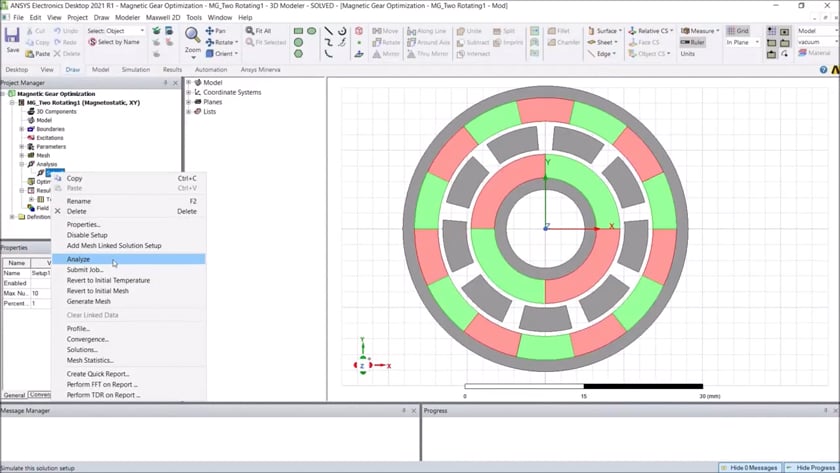The image size is (840, 473).
Task: Click the Zoom magnifier tool
Action: click(192, 35)
